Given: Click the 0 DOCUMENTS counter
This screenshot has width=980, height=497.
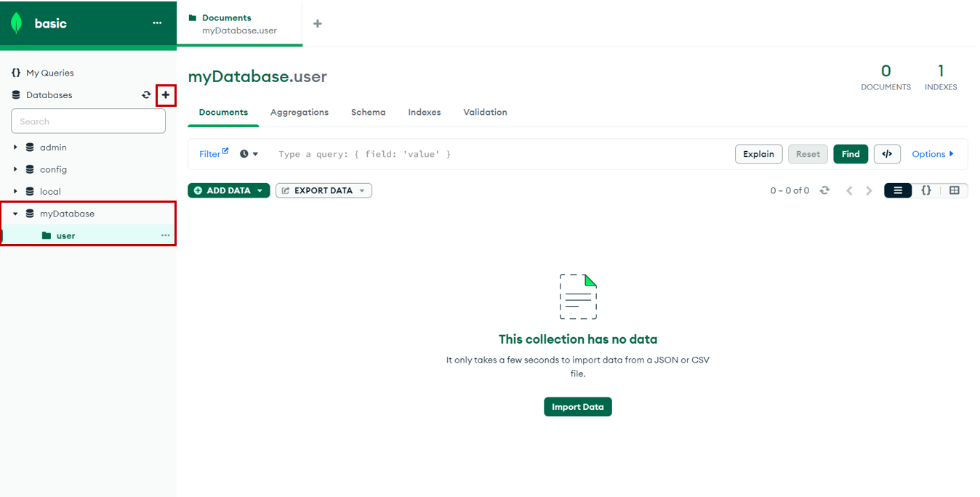Looking at the screenshot, I should pyautogui.click(x=885, y=77).
